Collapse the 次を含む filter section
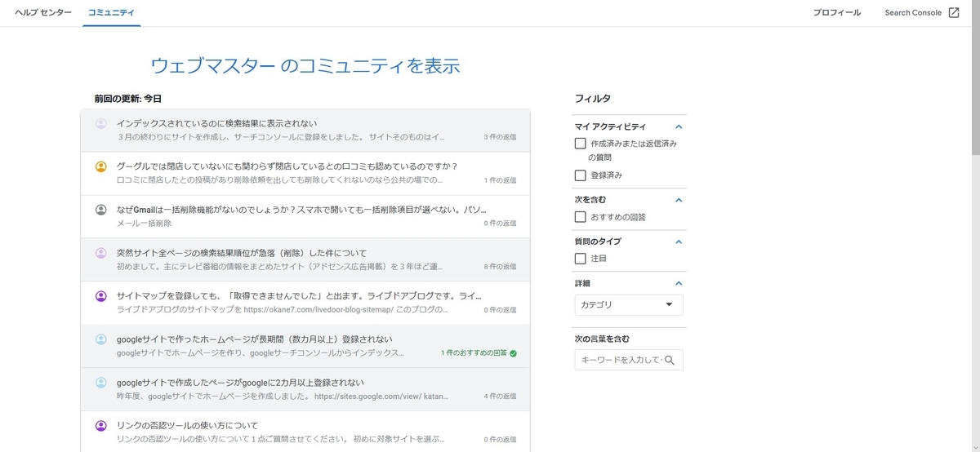Image resolution: width=980 pixels, height=452 pixels. point(678,200)
